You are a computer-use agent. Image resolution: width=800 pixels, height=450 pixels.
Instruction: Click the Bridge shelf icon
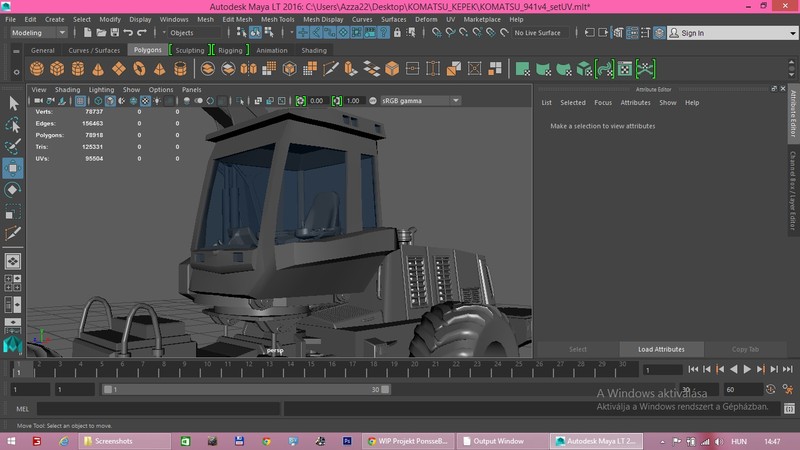click(371, 68)
